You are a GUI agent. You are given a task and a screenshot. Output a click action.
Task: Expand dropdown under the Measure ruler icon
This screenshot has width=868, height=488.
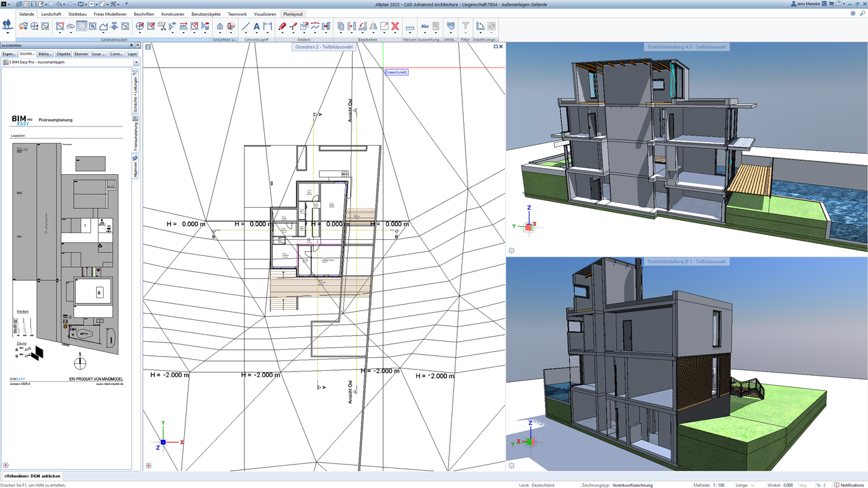(410, 33)
